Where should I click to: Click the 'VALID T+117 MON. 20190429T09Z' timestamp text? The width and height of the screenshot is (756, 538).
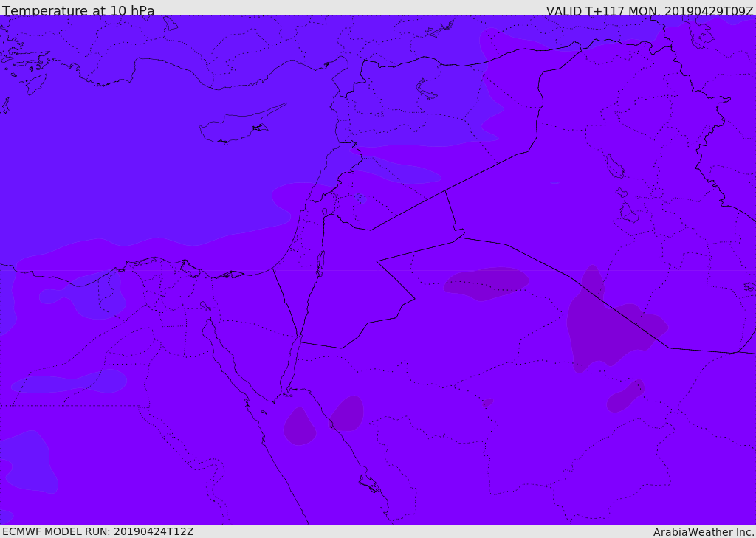tap(650, 10)
